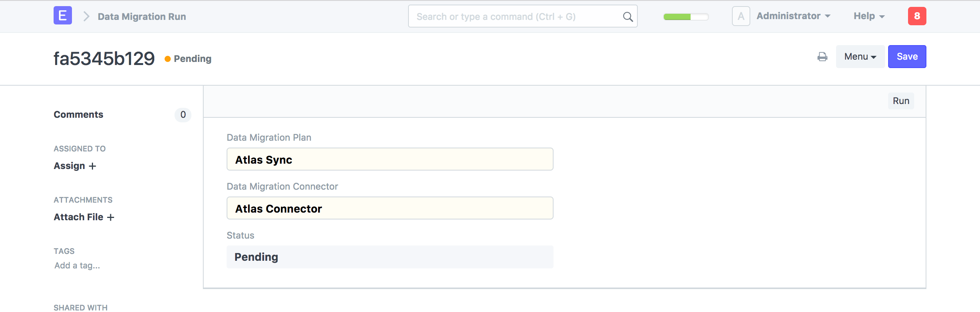The width and height of the screenshot is (980, 312).
Task: Click the search magnifier icon
Action: click(628, 16)
